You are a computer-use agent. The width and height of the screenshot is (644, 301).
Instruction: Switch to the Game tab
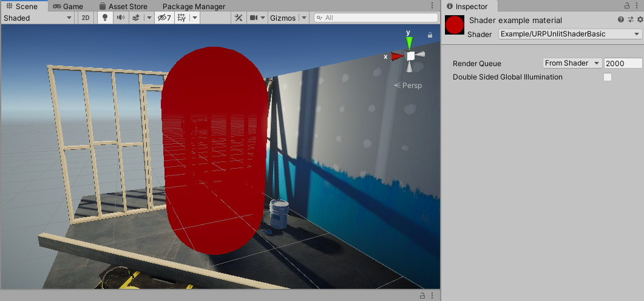click(x=68, y=6)
